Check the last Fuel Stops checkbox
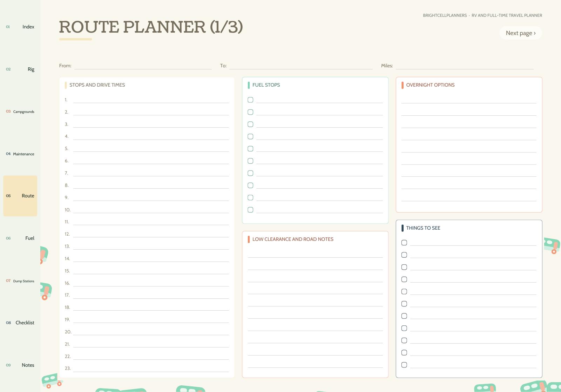Viewport: 561px width, 392px height. tap(250, 210)
